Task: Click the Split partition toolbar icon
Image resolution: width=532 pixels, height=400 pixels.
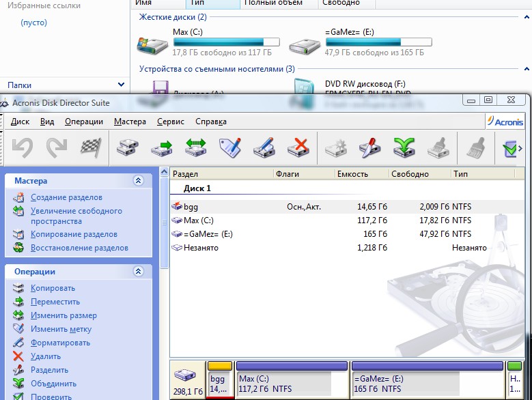Action: pos(369,147)
